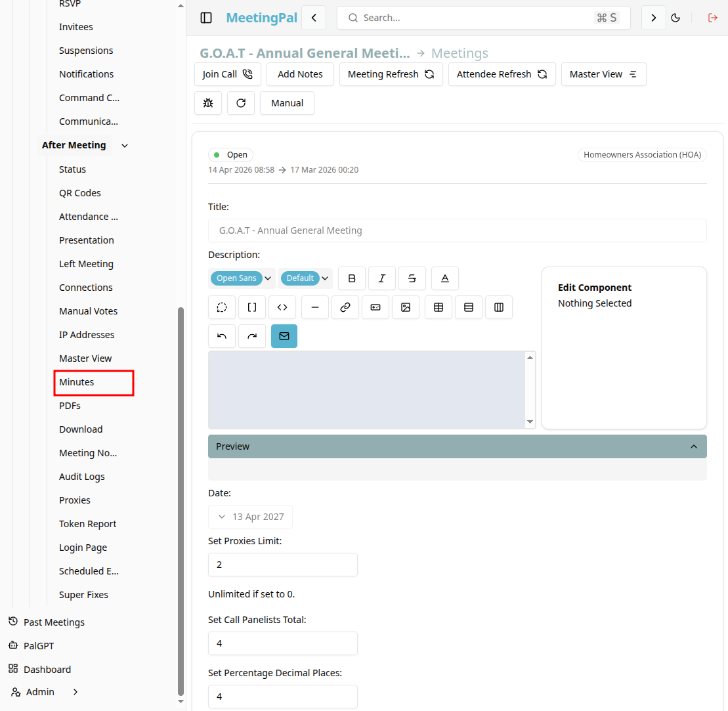
Task: Click the Manual button
Action: [x=288, y=103]
